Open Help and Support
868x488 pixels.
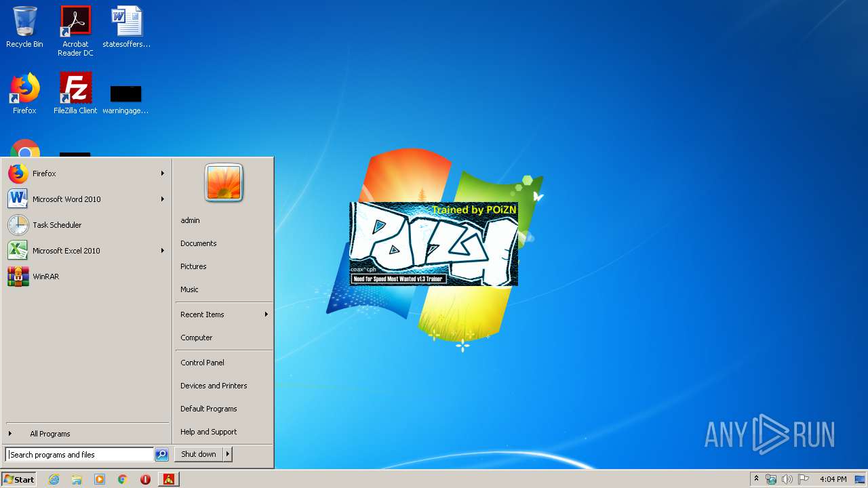(x=209, y=432)
